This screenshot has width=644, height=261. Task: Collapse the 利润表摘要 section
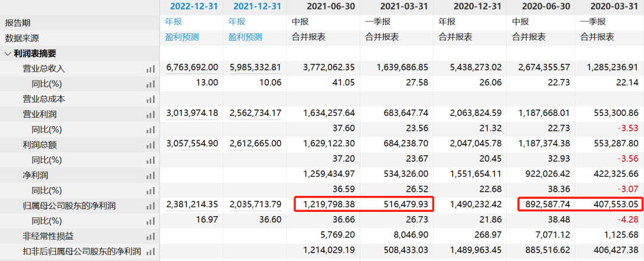click(7, 53)
